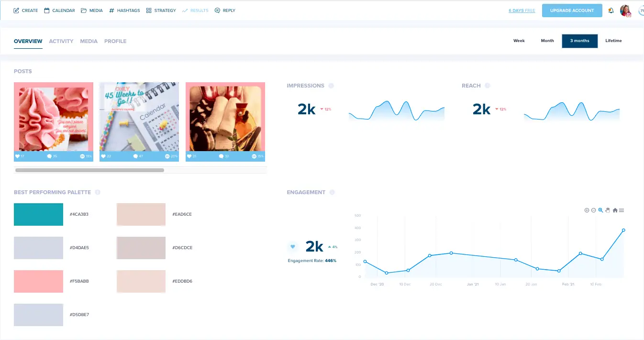Click the #EAD6CE color swatch
The height and width of the screenshot is (340, 644).
(141, 214)
